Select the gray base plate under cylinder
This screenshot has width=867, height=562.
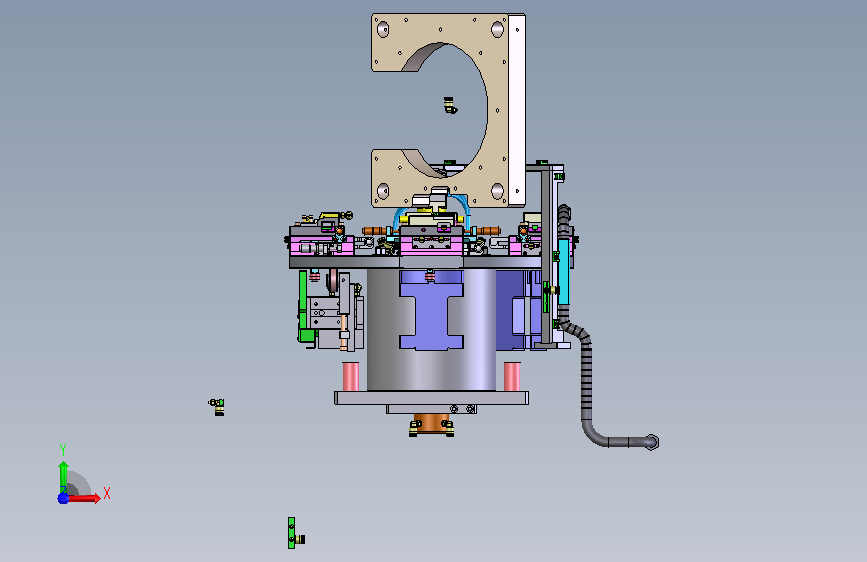coord(431,398)
